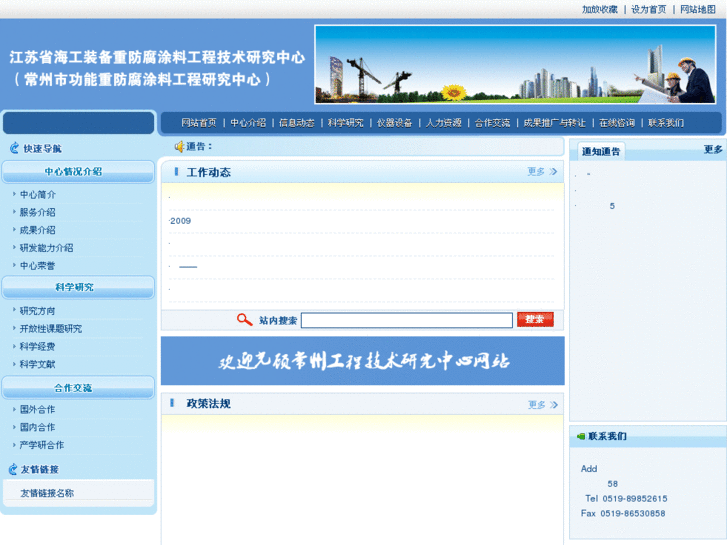Open 中心简介 in the sidebar

[x=38, y=194]
